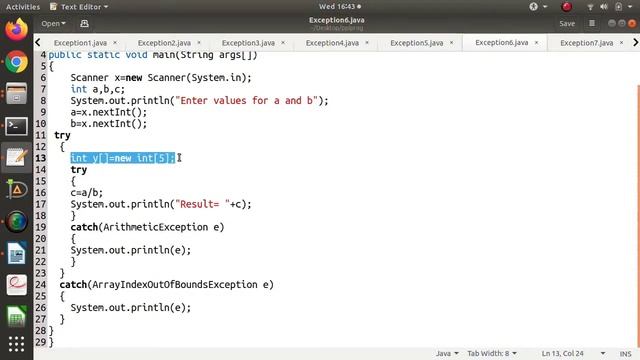Click the int a,b,c; declaration line

[98, 89]
